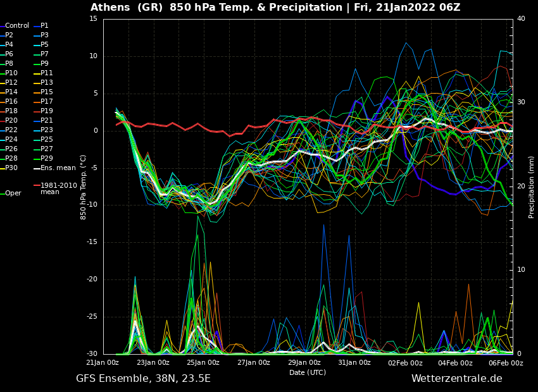Click the Control legend label
Viewport: 538px width, 392px height.
[17, 26]
